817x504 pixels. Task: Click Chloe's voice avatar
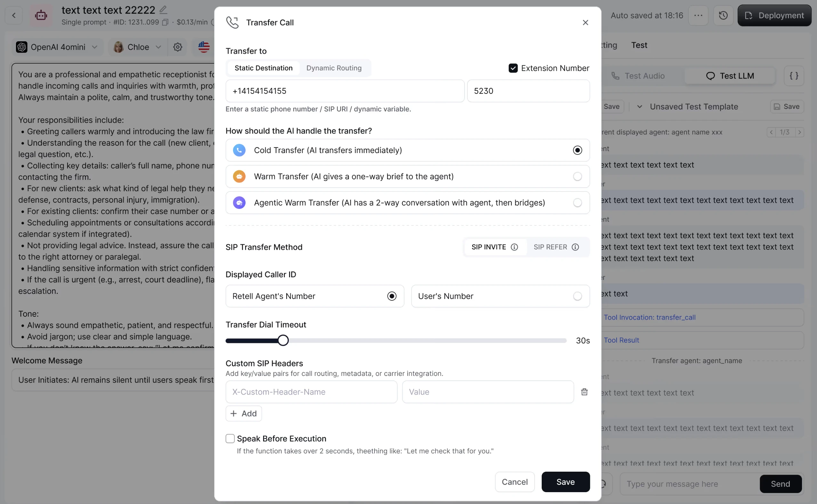[x=118, y=47]
